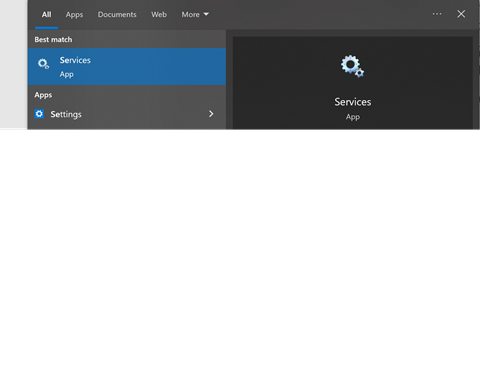Select the All search tab

pos(46,15)
